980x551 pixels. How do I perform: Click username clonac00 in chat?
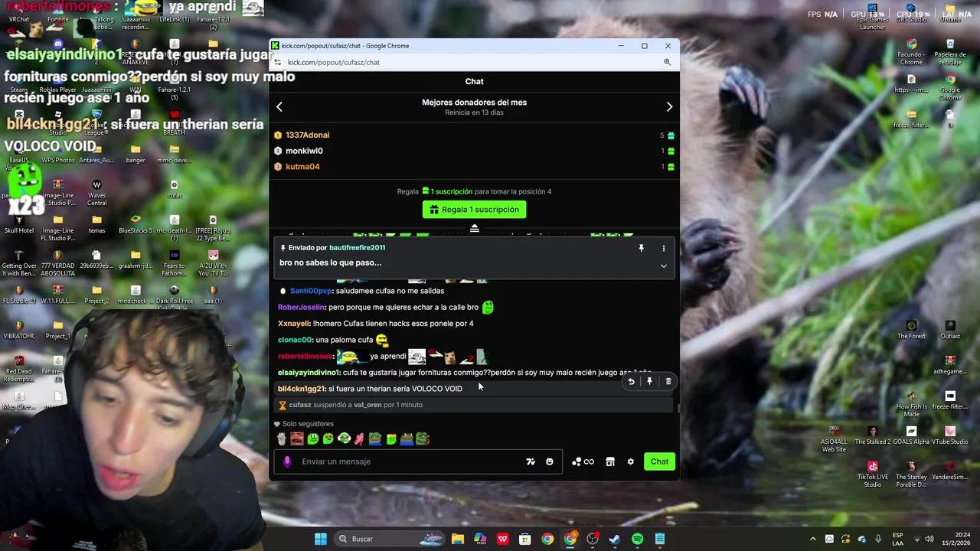point(295,340)
